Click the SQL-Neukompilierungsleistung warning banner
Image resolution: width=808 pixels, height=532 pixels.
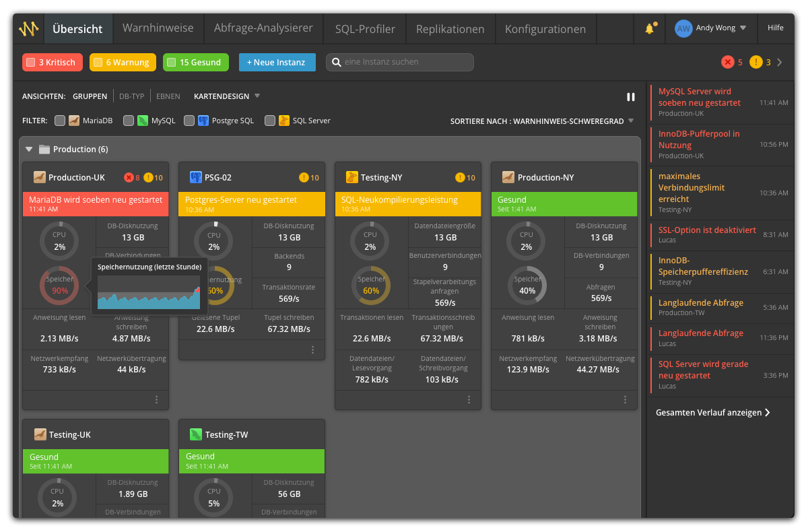[x=408, y=204]
